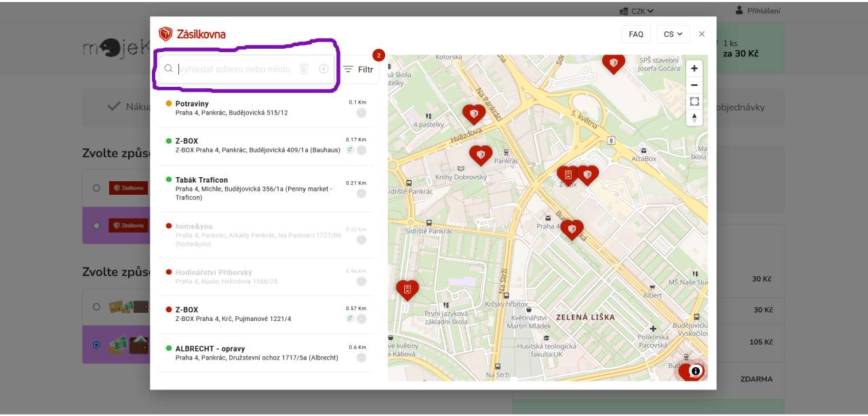Select Zásilkovna shipping radio in white row
Viewport: 868px width, 416px height.
[x=96, y=188]
